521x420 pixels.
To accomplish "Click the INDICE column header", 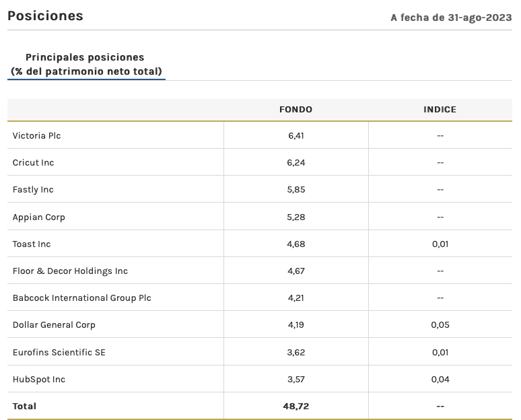I will pyautogui.click(x=440, y=109).
